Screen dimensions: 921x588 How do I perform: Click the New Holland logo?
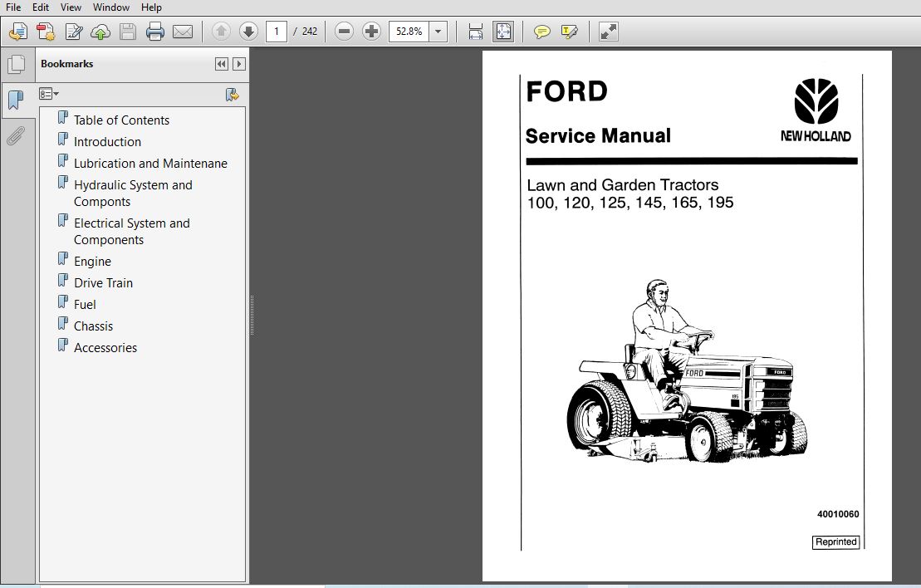(x=816, y=110)
